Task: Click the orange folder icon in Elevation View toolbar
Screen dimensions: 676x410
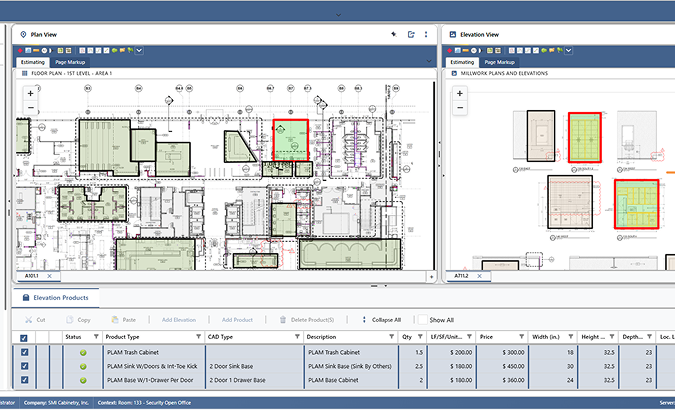Action: tap(551, 50)
